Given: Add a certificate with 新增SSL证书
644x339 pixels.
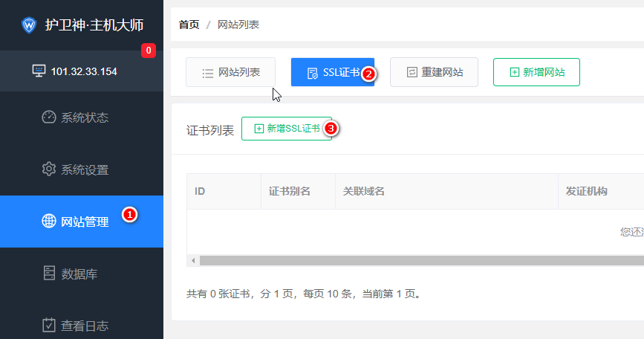Looking at the screenshot, I should coord(286,129).
